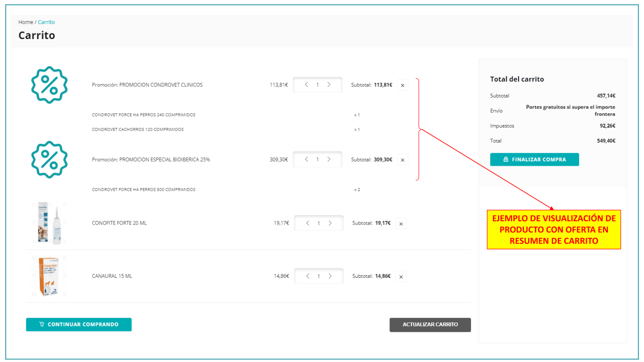The width and height of the screenshot is (644, 362).
Task: Click the lock icon on FINALIZAR COMPRA
Action: 506,159
